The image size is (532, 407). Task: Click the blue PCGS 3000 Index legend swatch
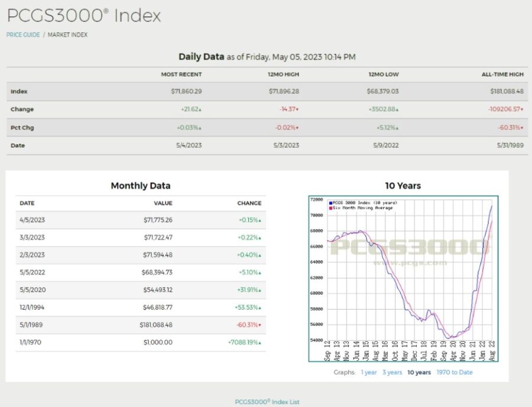[330, 203]
